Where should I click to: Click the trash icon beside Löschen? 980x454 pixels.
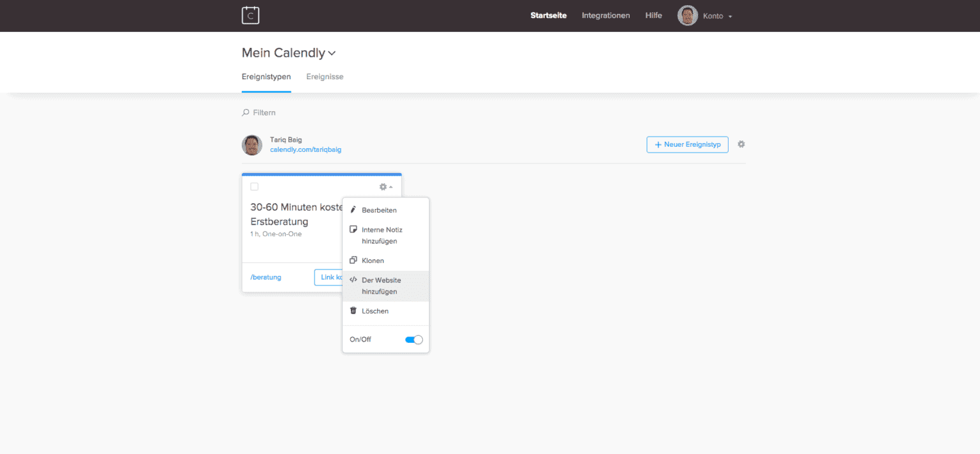[353, 311]
